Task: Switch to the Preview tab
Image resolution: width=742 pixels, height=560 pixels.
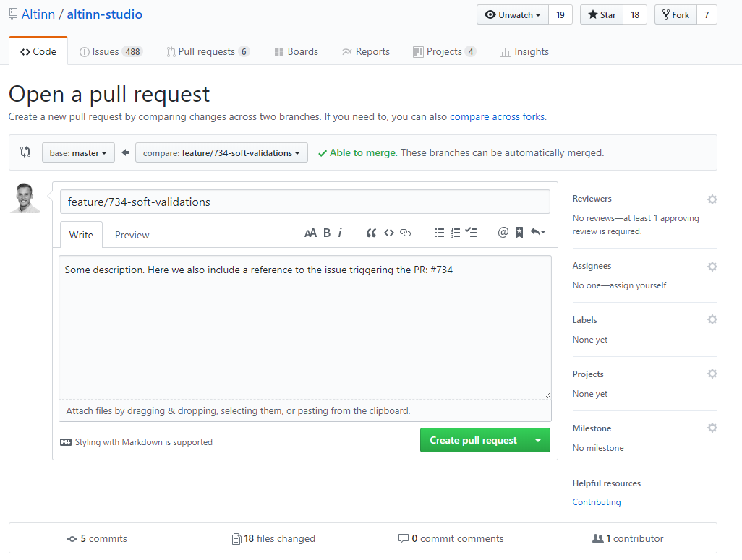Action: (x=132, y=236)
